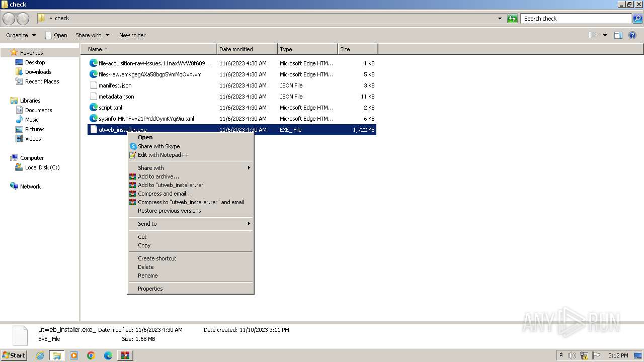Select Delete from context menu
This screenshot has height=362, width=644.
(x=190, y=267)
